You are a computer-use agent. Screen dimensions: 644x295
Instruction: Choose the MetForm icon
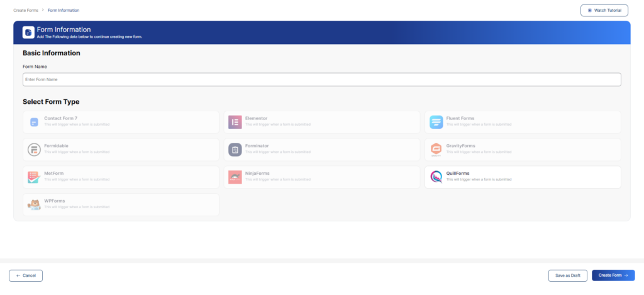coord(34,177)
